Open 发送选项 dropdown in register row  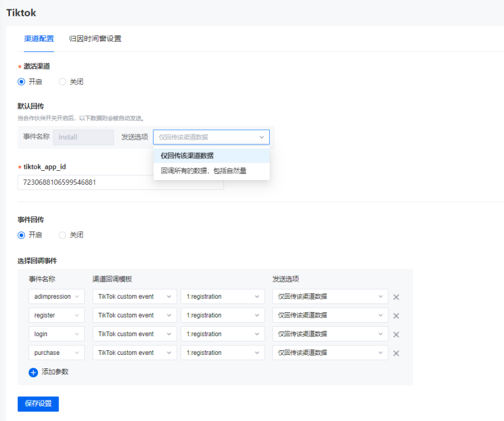point(330,315)
